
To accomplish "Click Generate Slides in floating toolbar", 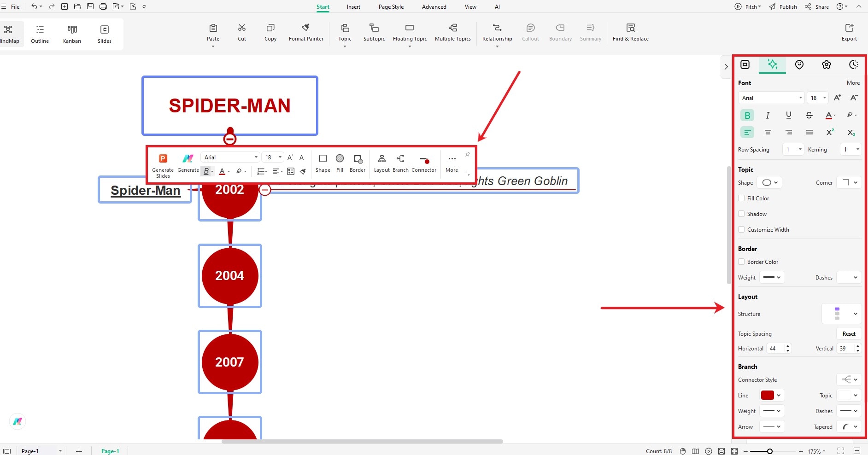I will [163, 166].
